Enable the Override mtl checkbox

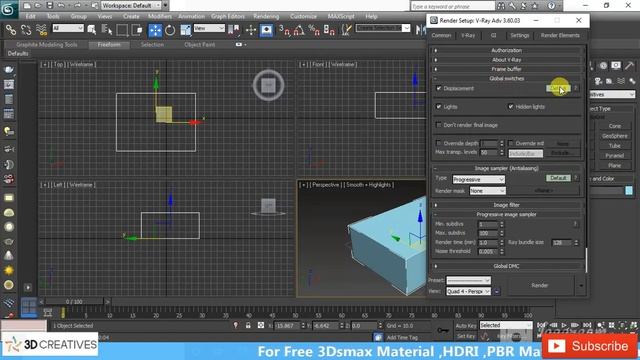click(x=511, y=143)
